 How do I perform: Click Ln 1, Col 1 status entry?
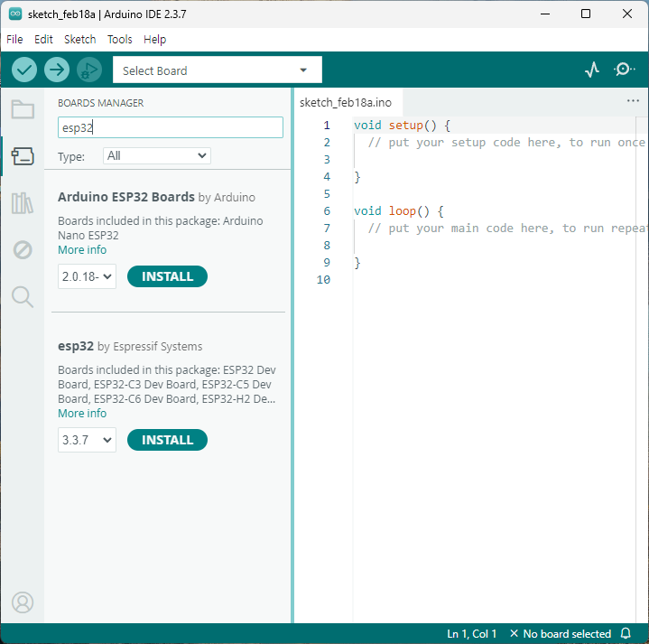(x=471, y=634)
